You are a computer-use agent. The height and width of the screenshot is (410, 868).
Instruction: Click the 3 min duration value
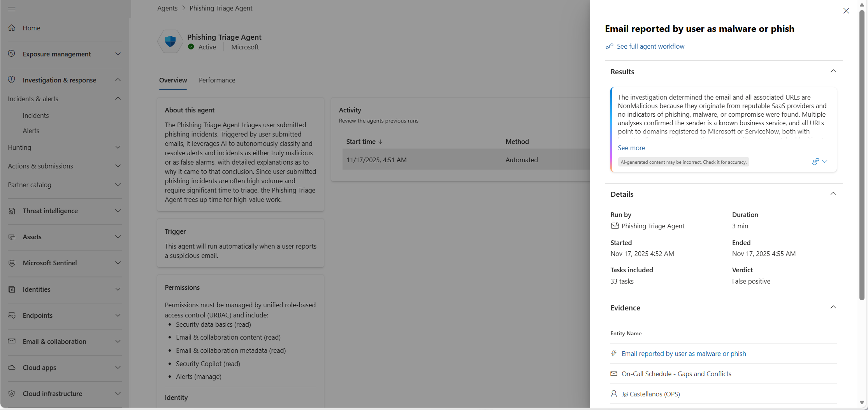[740, 226]
